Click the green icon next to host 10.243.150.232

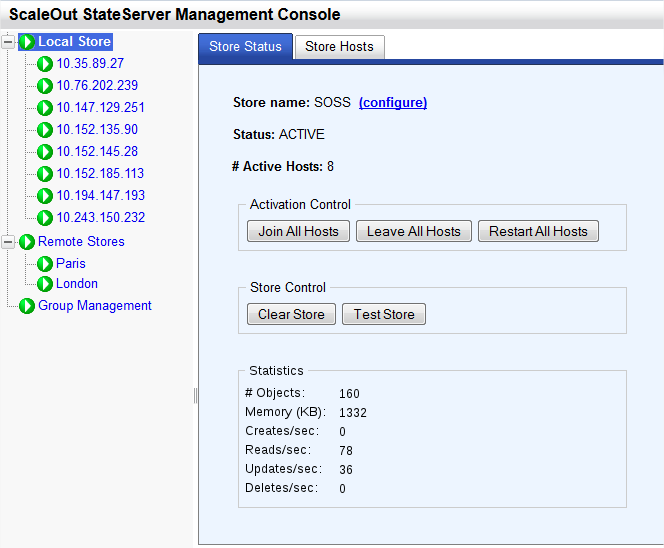45,218
